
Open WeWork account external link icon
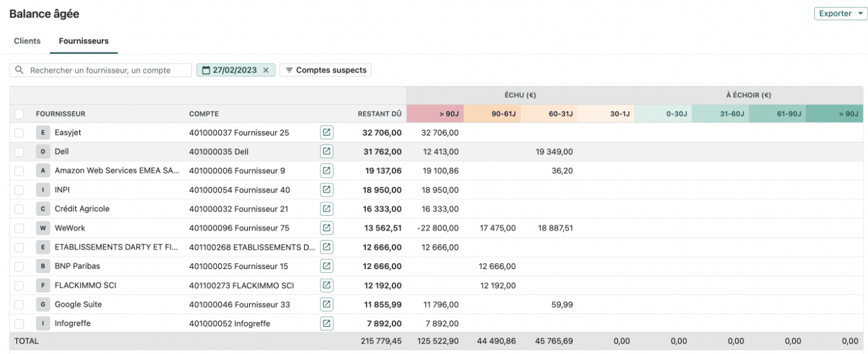326,228
